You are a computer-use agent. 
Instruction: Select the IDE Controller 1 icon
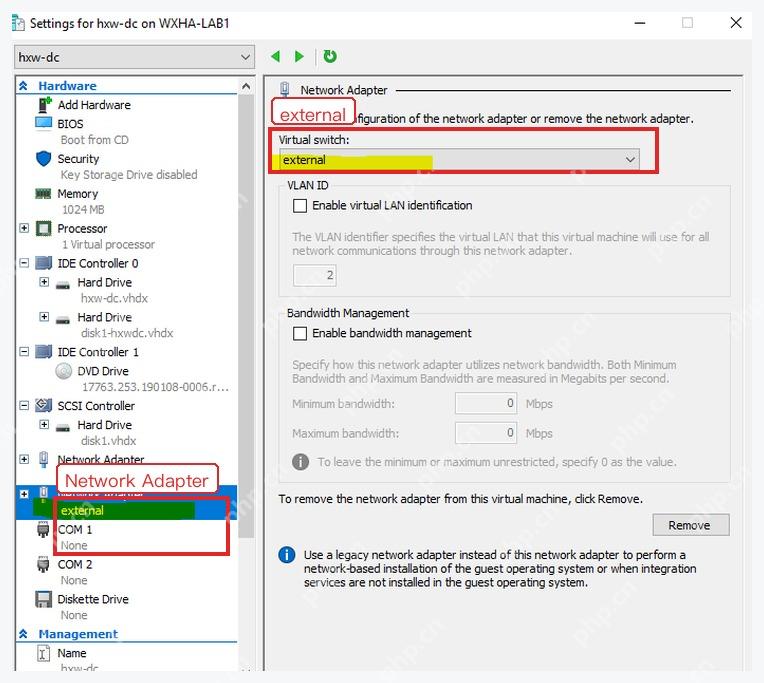coord(43,352)
